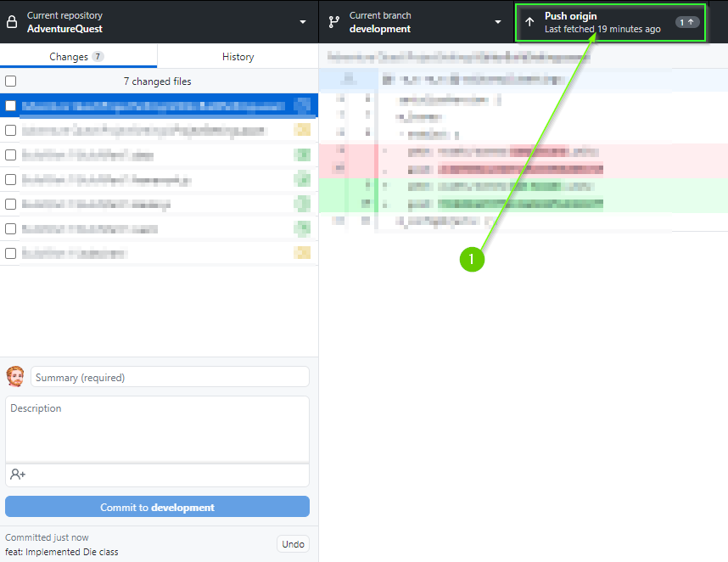Check the third changed file checkbox
The height and width of the screenshot is (562, 728).
pos(11,155)
